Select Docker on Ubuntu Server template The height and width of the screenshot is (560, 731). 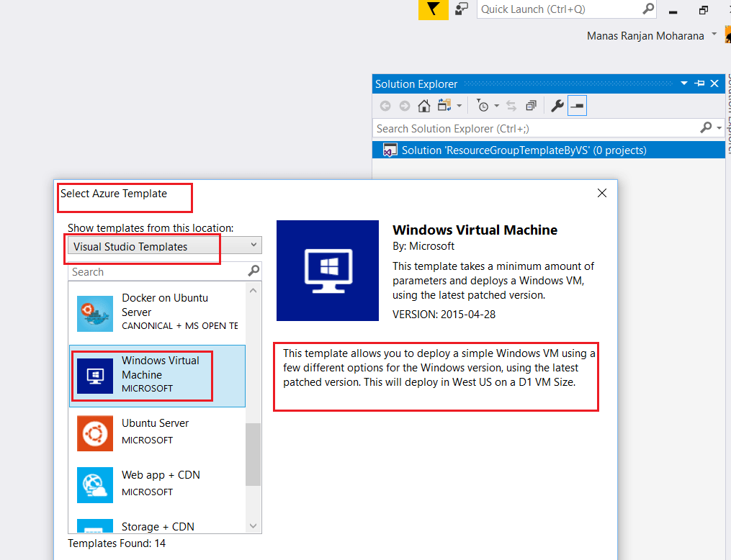[x=157, y=314]
